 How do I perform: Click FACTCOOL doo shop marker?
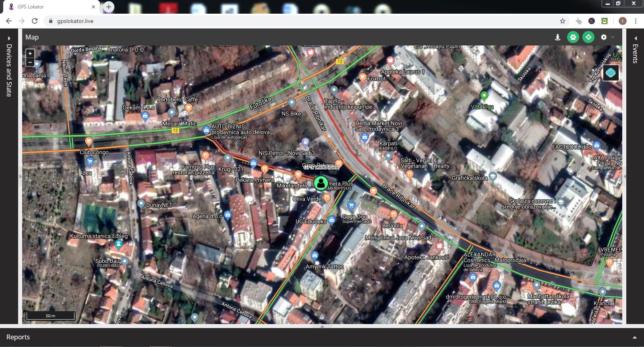(x=596, y=146)
